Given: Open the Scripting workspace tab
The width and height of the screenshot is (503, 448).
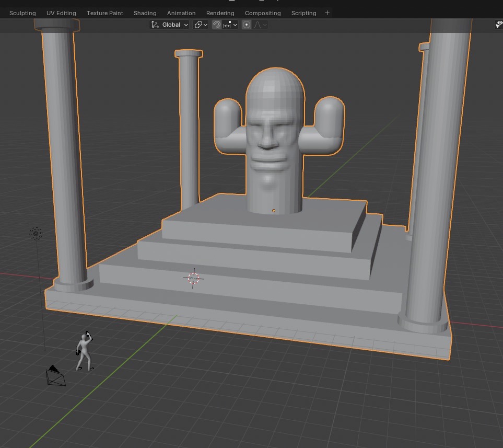Looking at the screenshot, I should click(303, 13).
